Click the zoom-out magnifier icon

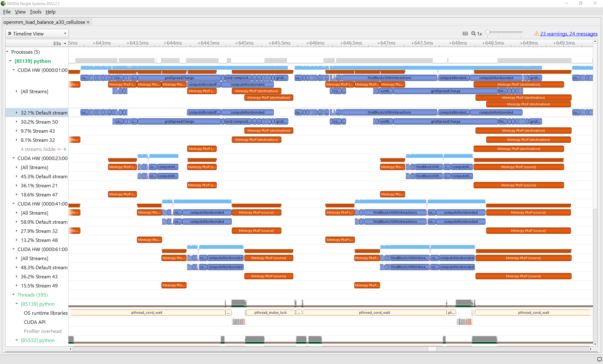click(473, 34)
